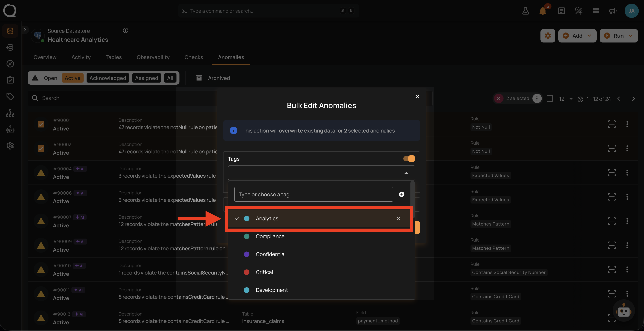Click the megaphone announcements icon
This screenshot has width=644, height=331.
613,11
